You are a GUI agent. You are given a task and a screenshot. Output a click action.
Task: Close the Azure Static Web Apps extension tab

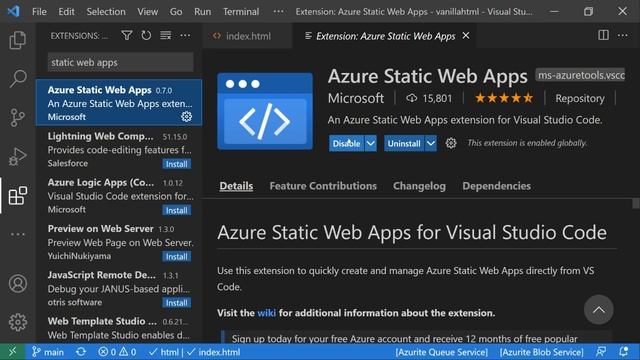(466, 36)
